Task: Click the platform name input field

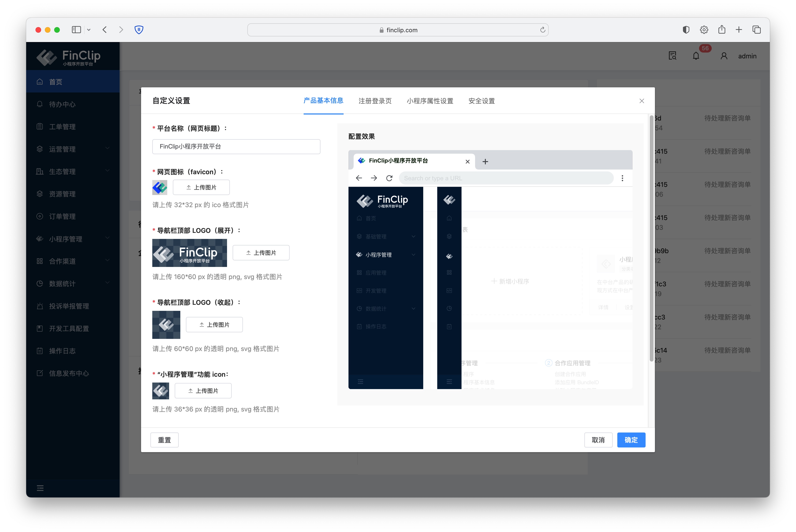Action: pyautogui.click(x=236, y=147)
